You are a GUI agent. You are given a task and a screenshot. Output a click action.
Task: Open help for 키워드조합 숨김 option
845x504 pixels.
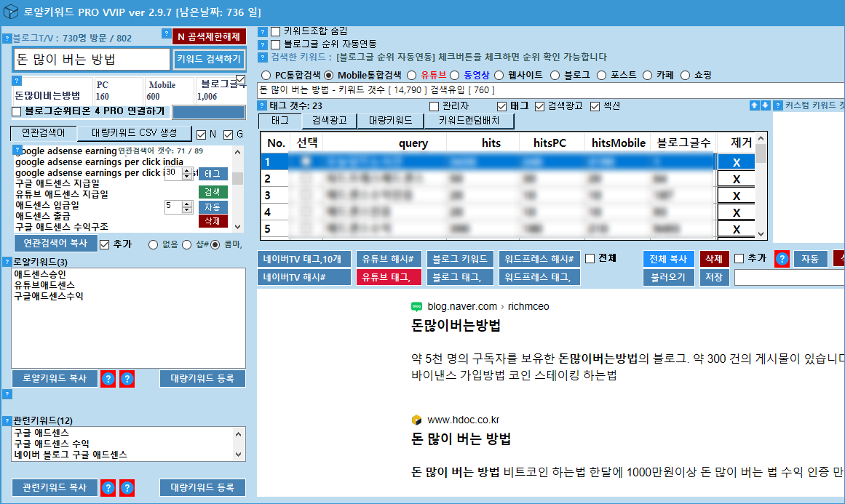[263, 32]
